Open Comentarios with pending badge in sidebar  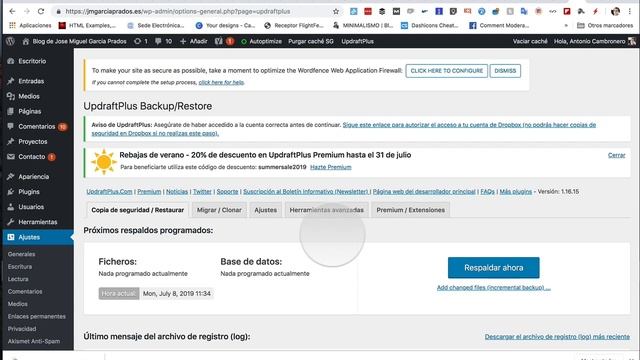point(37,127)
